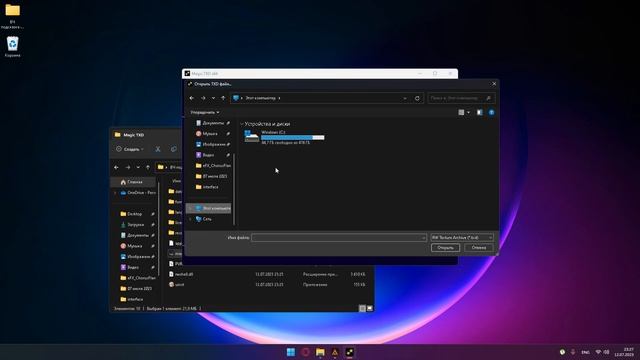Screen dimensions: 640x360
Task: Go back in the Explorer window
Action: pos(116,167)
